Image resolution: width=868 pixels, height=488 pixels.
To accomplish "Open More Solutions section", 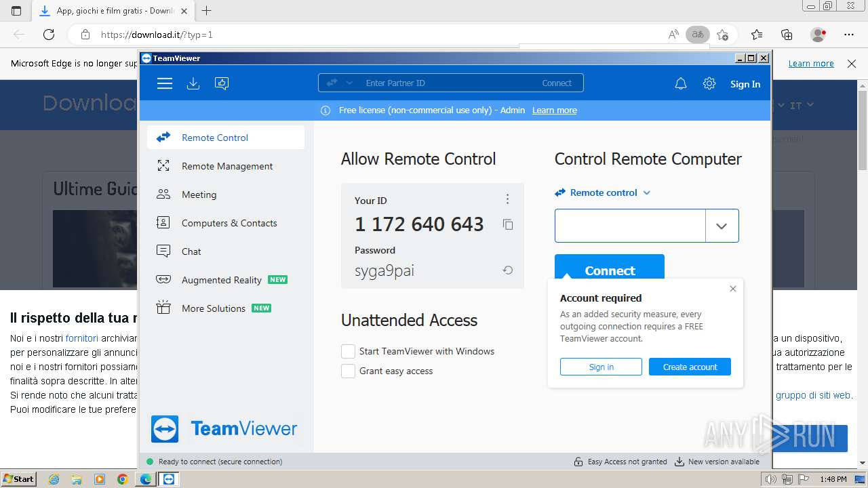I will pyautogui.click(x=225, y=308).
